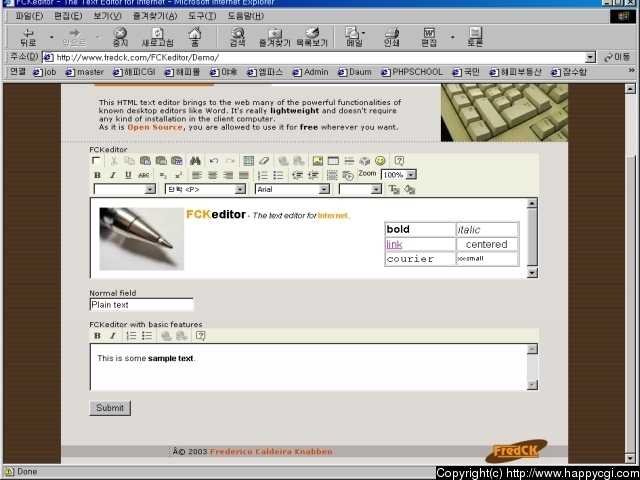Click the Frederico Caldeira Knabben link
The width and height of the screenshot is (640, 480).
[x=271, y=451]
